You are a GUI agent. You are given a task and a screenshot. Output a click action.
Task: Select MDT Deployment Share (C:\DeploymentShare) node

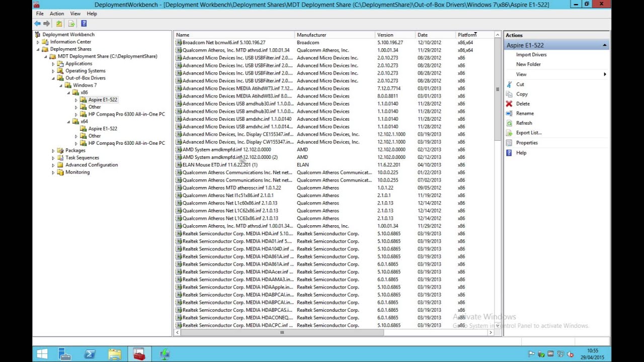[x=107, y=56]
